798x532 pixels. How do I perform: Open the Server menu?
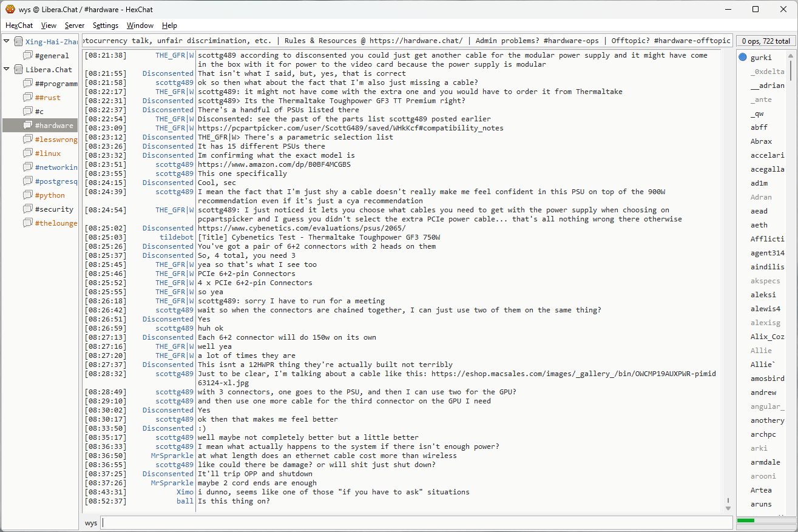coord(75,25)
